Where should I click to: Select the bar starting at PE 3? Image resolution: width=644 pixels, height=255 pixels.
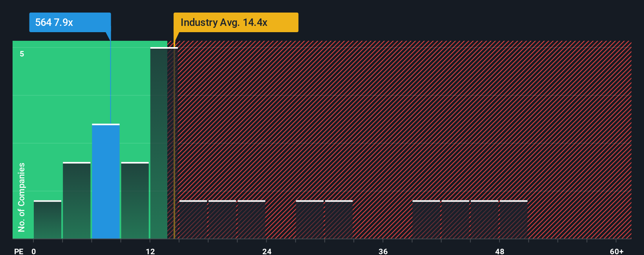click(x=77, y=200)
